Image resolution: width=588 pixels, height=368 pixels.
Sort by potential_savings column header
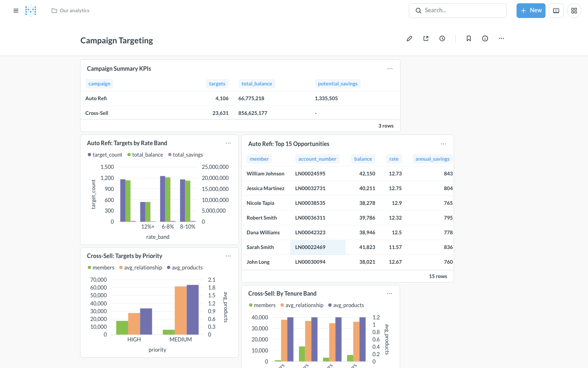(x=337, y=84)
